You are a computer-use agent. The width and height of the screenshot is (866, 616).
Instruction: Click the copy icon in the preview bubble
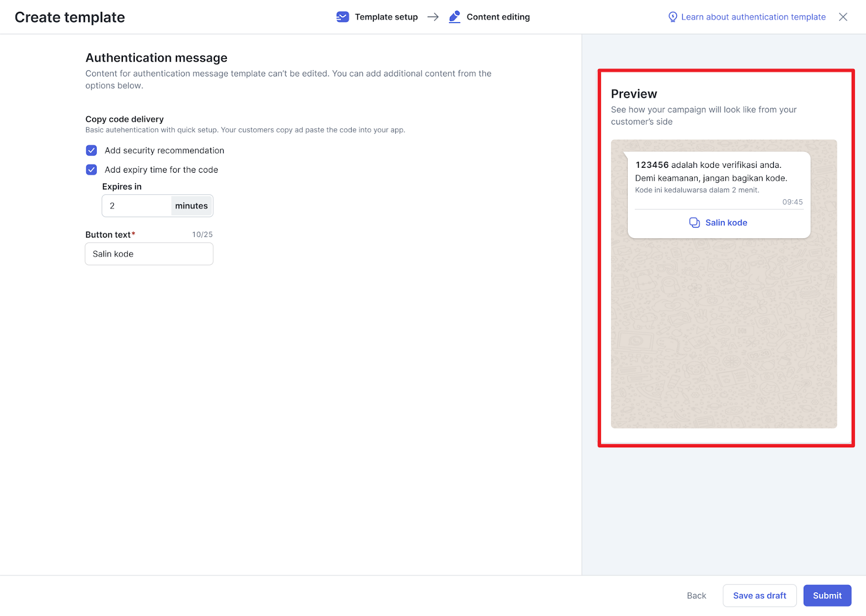click(x=694, y=222)
